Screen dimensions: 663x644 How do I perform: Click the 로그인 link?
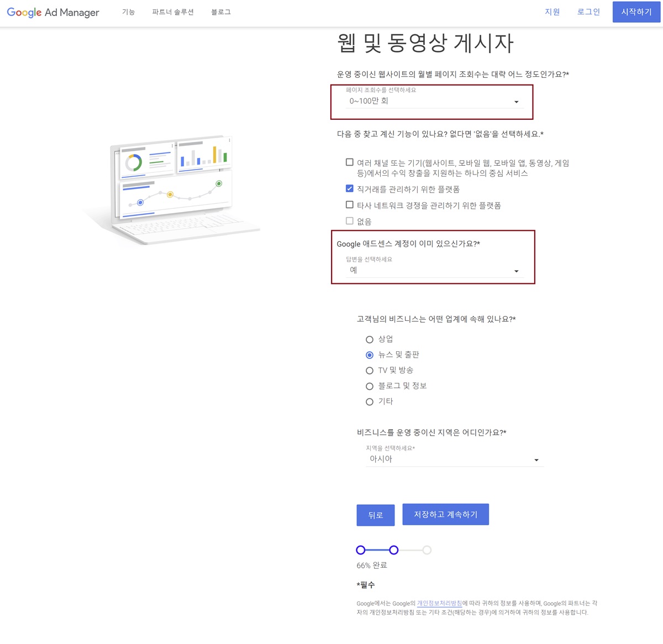[x=588, y=12]
